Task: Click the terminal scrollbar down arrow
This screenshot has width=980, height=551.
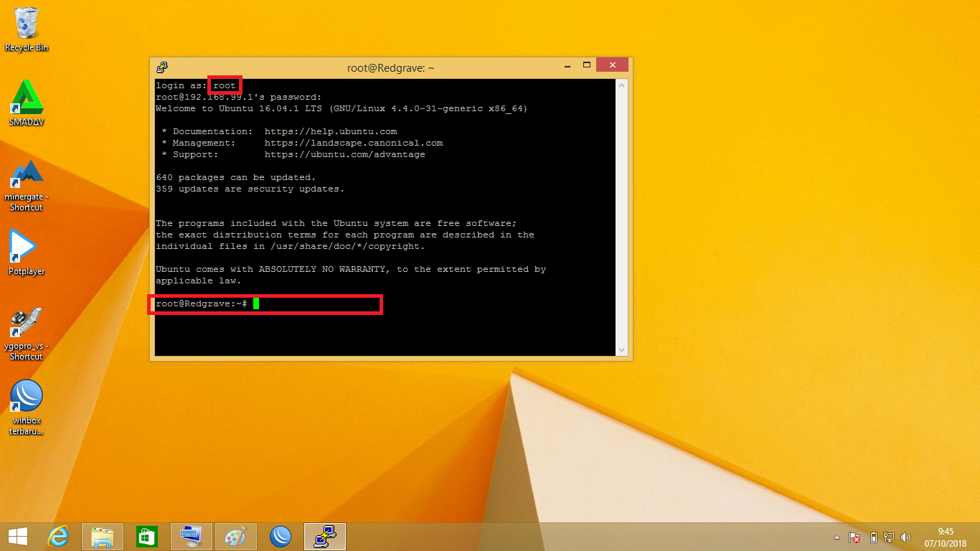Action: point(621,351)
